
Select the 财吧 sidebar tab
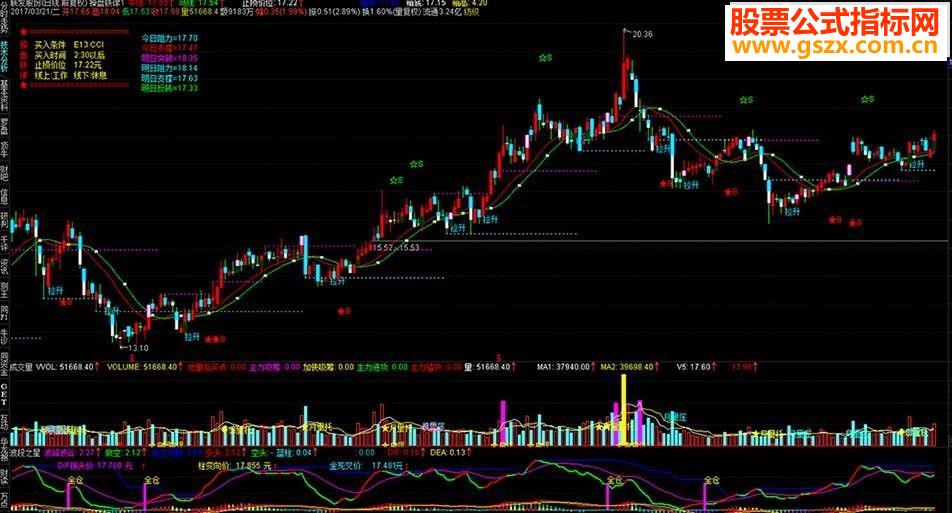(4, 173)
